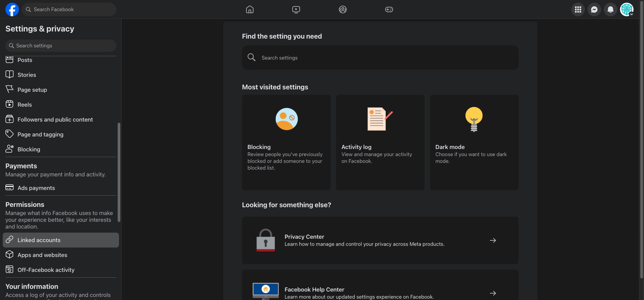Click the Activity log notepad illustration
The height and width of the screenshot is (300, 644).
(x=380, y=119)
